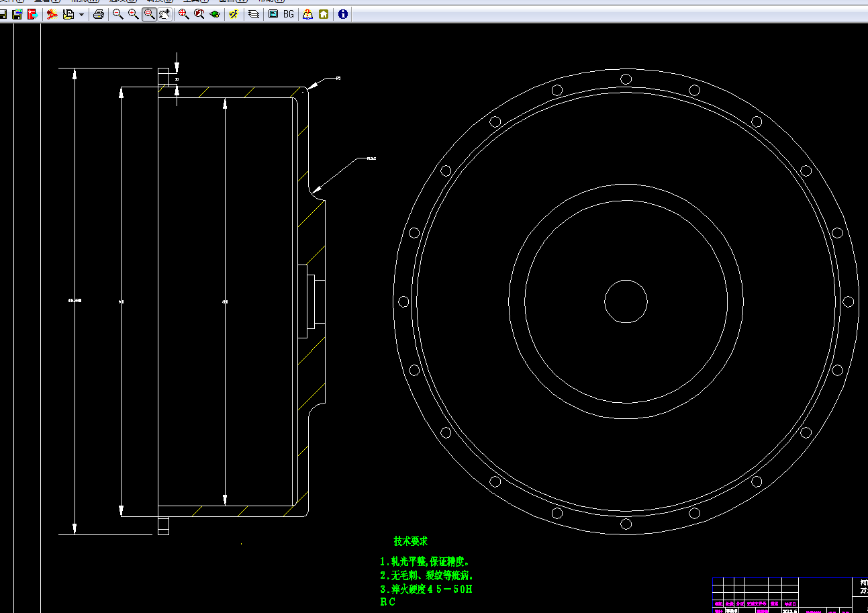Export drawing to PDF
Image resolution: width=868 pixels, height=613 pixels.
52,14
